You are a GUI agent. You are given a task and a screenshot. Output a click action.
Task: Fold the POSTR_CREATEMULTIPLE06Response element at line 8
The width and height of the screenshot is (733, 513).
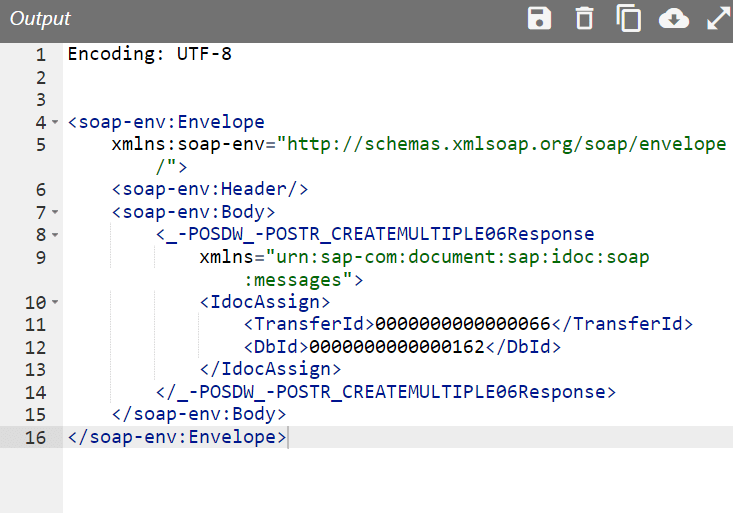click(54, 235)
